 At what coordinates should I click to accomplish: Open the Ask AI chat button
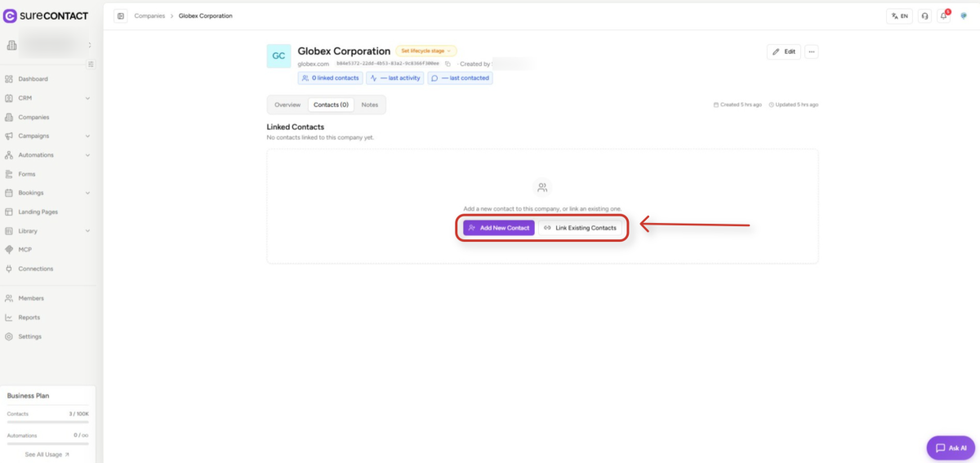pos(951,447)
